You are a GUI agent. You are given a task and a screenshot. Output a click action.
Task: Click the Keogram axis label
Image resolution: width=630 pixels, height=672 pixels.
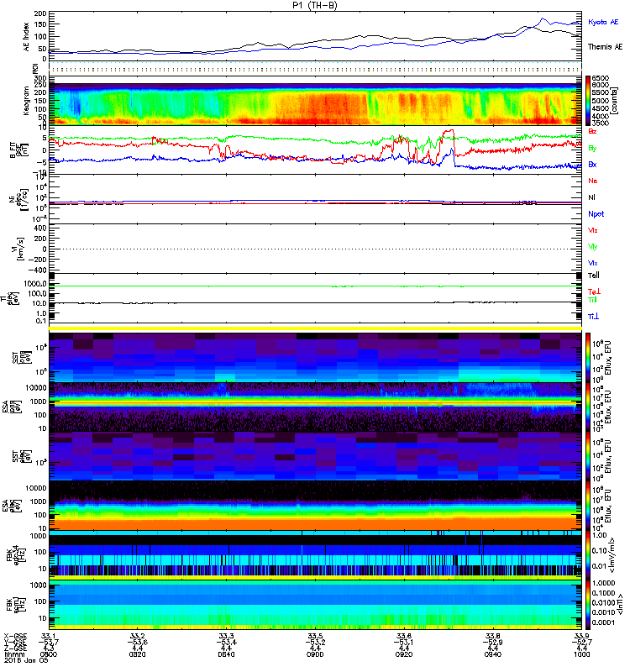[x=26, y=100]
